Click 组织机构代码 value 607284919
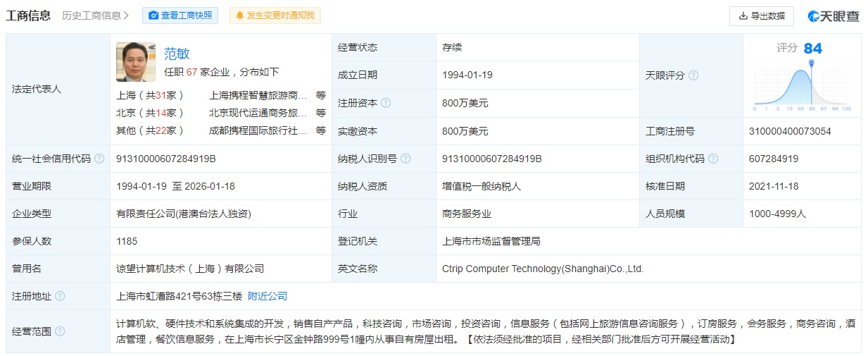The image size is (868, 356). [x=774, y=159]
